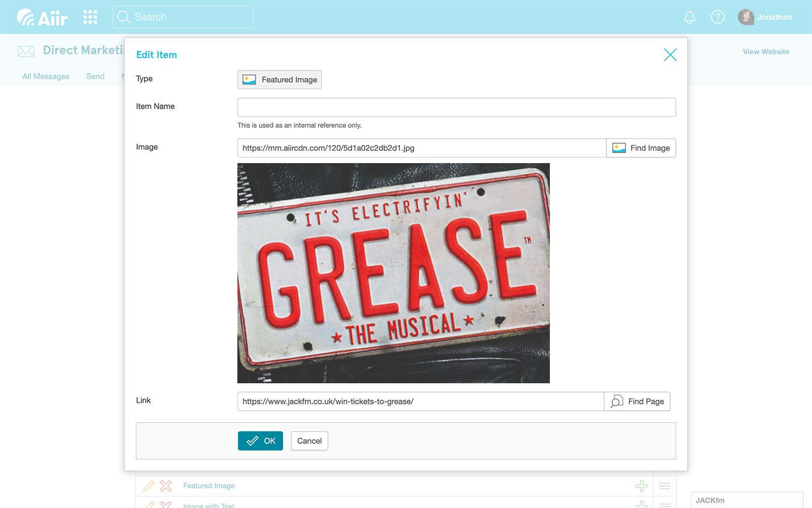This screenshot has height=508, width=812.
Task: Delete the Featured Image row
Action: click(166, 486)
